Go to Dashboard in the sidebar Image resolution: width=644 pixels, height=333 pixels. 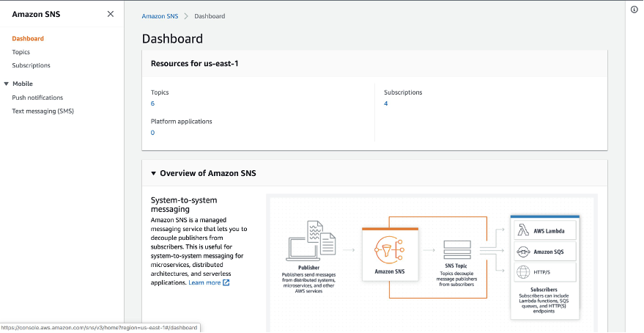(x=28, y=39)
